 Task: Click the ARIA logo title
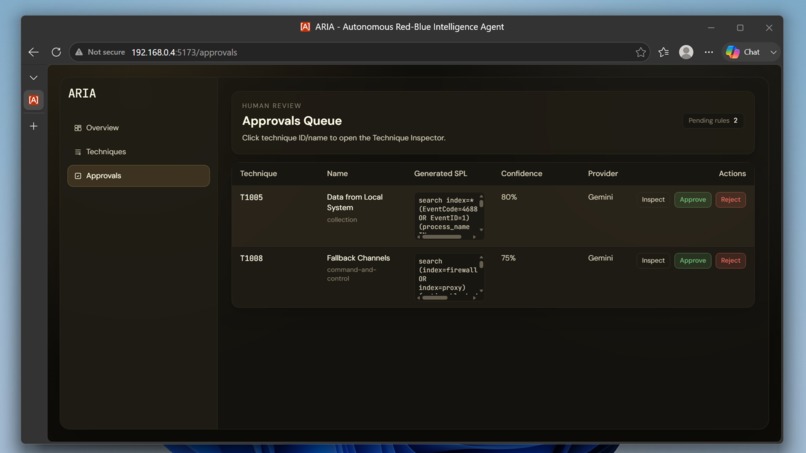[82, 94]
